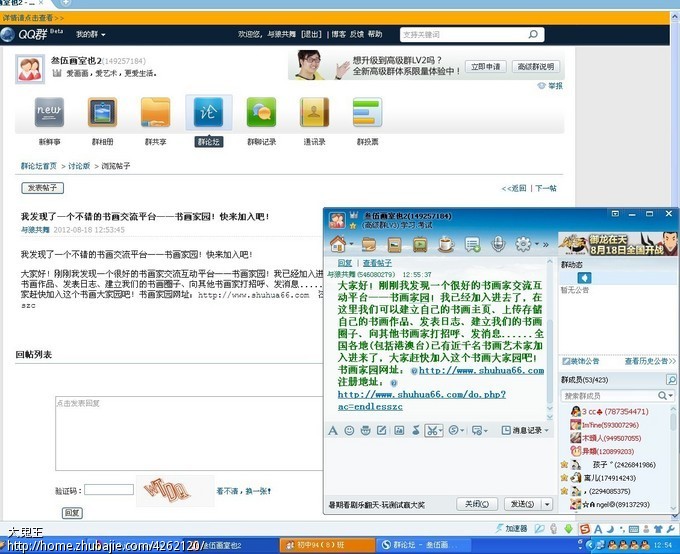Click the 博客 menu link in header
This screenshot has height=554, width=680.
pos(338,34)
